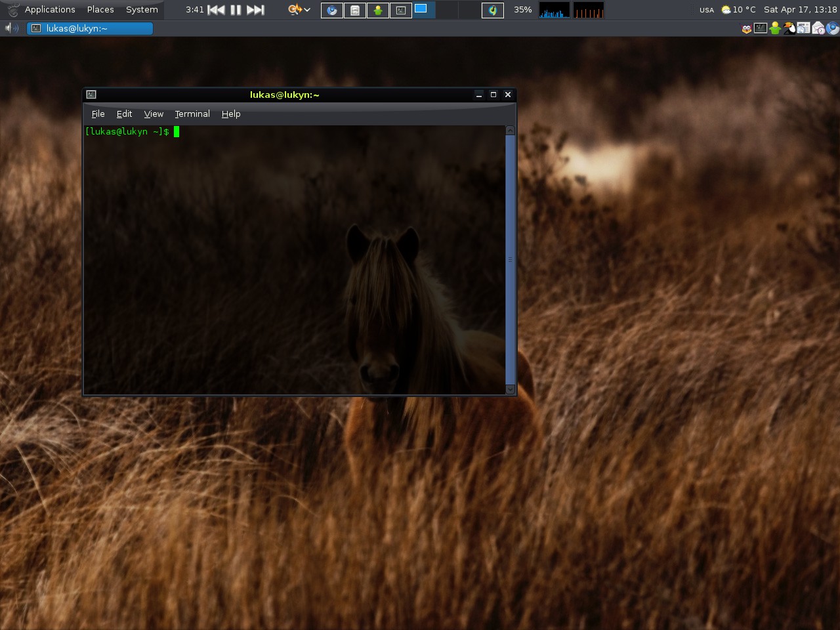Click the terminal scrollbar down arrow

(510, 389)
